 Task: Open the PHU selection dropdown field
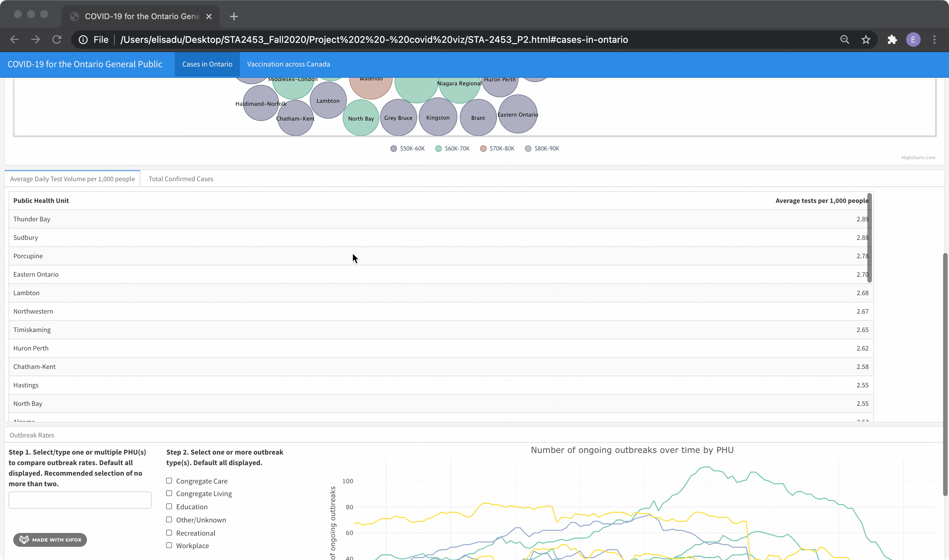[80, 500]
